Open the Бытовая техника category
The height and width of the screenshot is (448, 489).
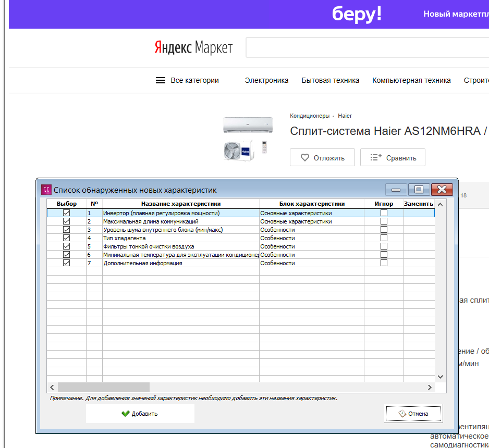pyautogui.click(x=331, y=80)
